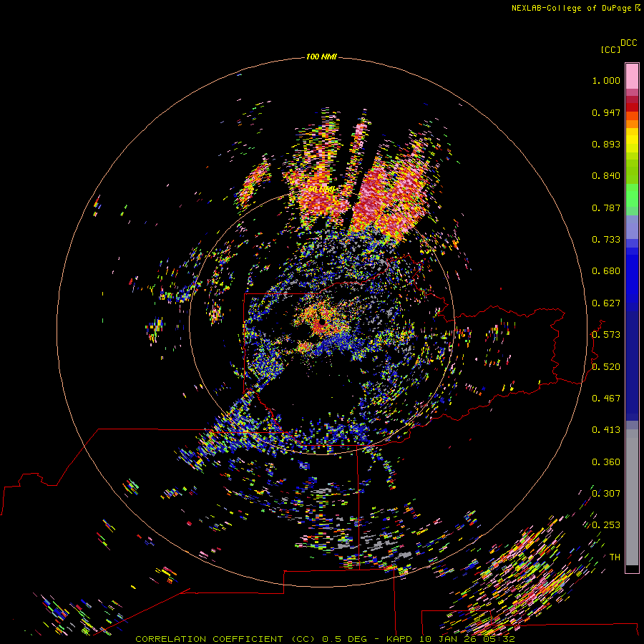This screenshot has height=644, width=644.
Task: Click the 0.253 scale value
Action: point(606,525)
